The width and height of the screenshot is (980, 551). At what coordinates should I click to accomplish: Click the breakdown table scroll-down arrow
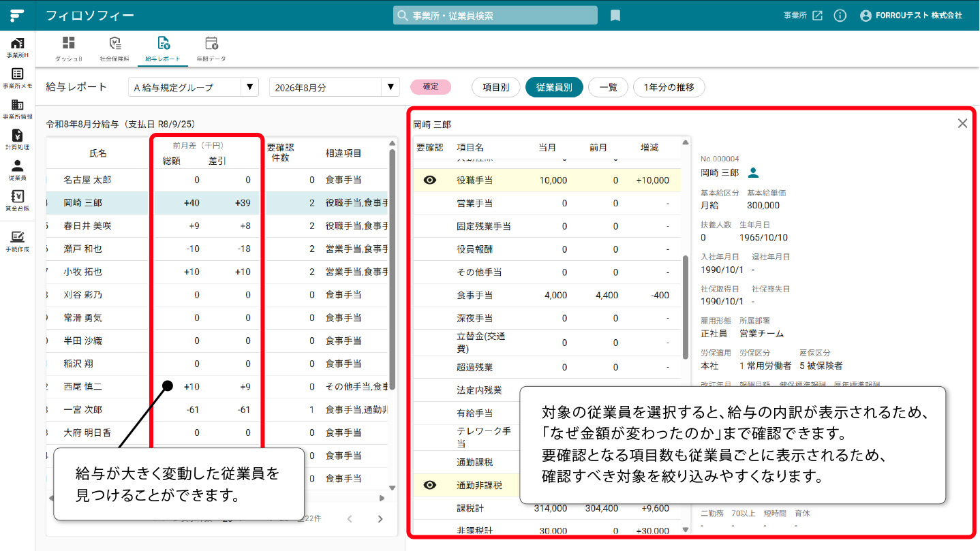pyautogui.click(x=686, y=529)
